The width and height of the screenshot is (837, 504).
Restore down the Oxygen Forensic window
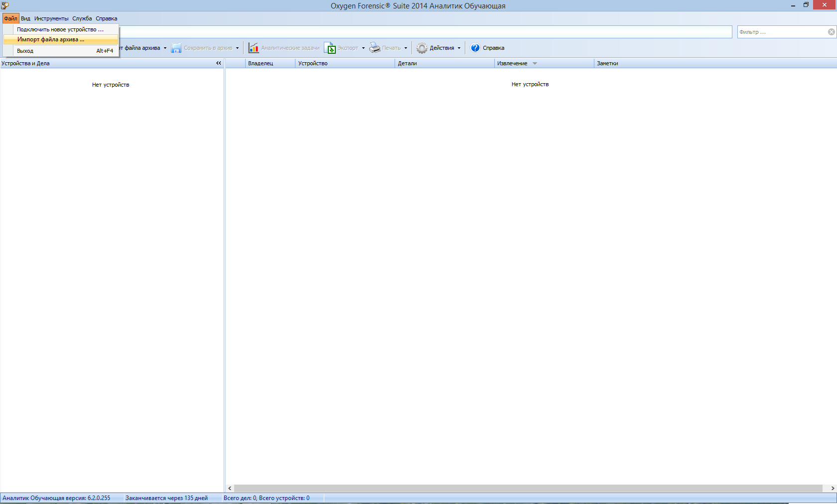coord(806,5)
